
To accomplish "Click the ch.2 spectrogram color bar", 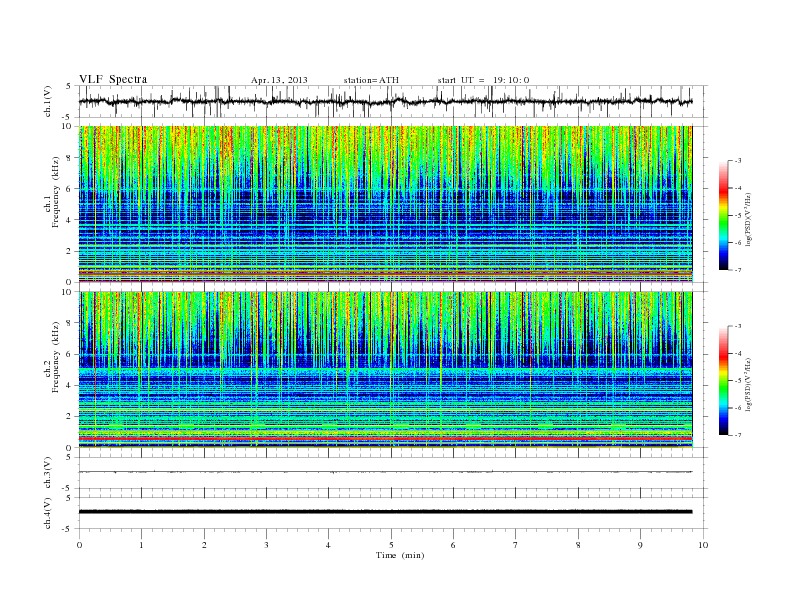I will coord(724,381).
